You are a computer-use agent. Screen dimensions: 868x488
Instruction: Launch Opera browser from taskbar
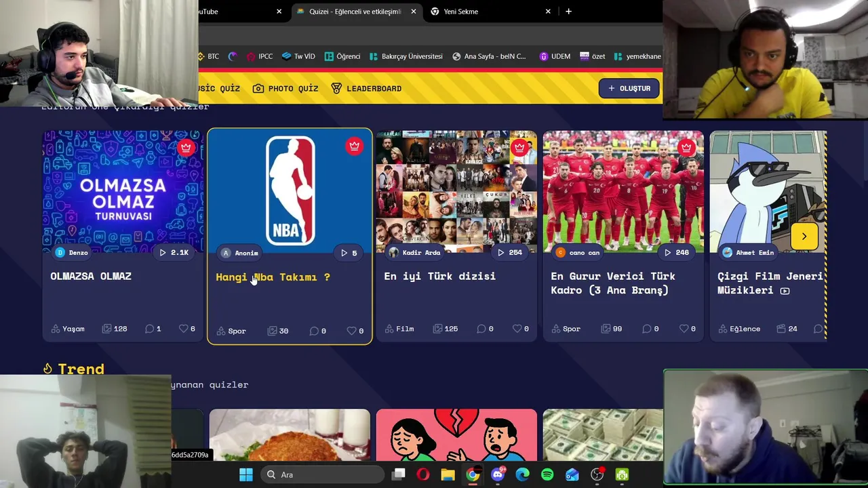pos(423,474)
